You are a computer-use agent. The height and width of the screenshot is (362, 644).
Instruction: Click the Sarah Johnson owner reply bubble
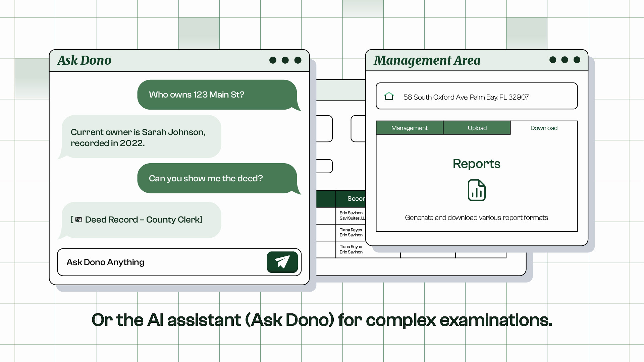pyautogui.click(x=141, y=137)
